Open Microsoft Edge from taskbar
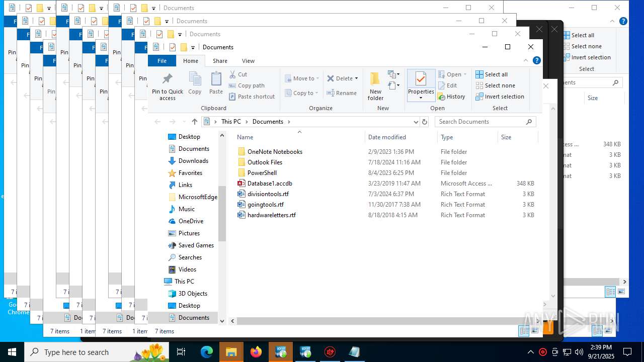Viewport: 644px width, 362px height. 207,352
